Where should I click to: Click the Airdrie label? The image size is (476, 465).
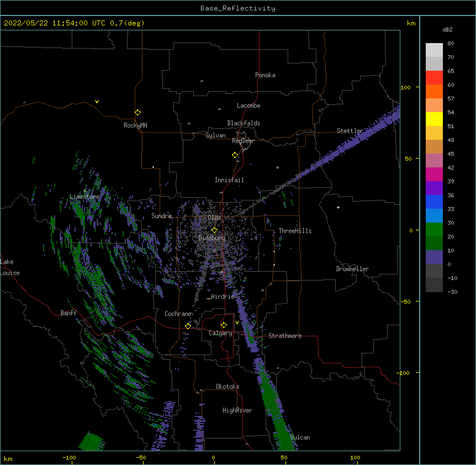coord(223,297)
